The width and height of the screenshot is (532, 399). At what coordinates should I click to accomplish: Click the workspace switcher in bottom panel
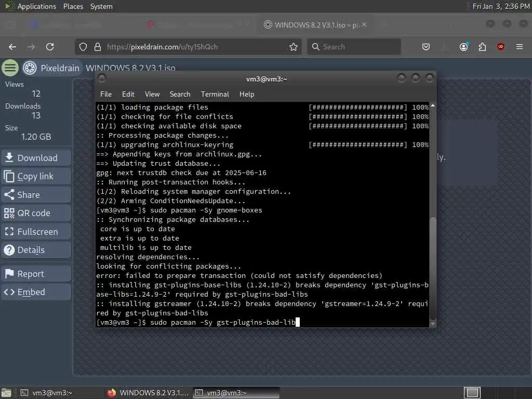click(472, 393)
